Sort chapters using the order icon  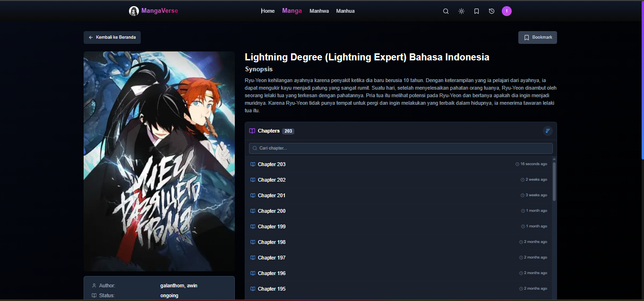548,131
